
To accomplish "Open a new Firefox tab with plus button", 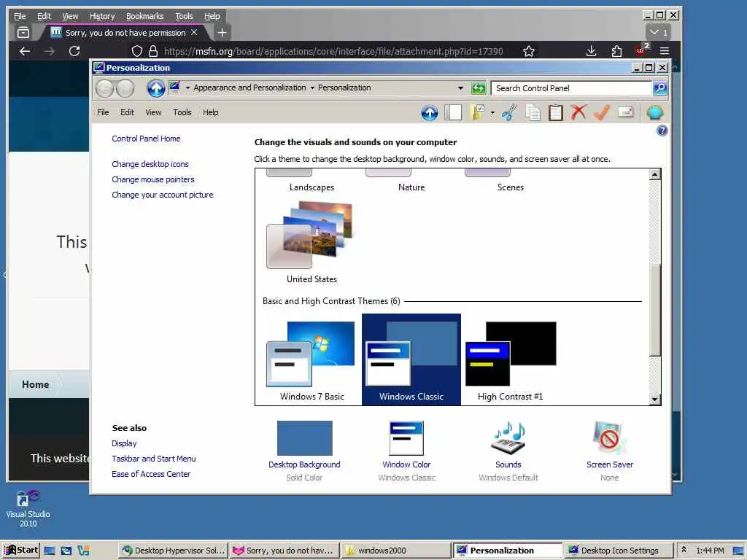I will (x=222, y=32).
